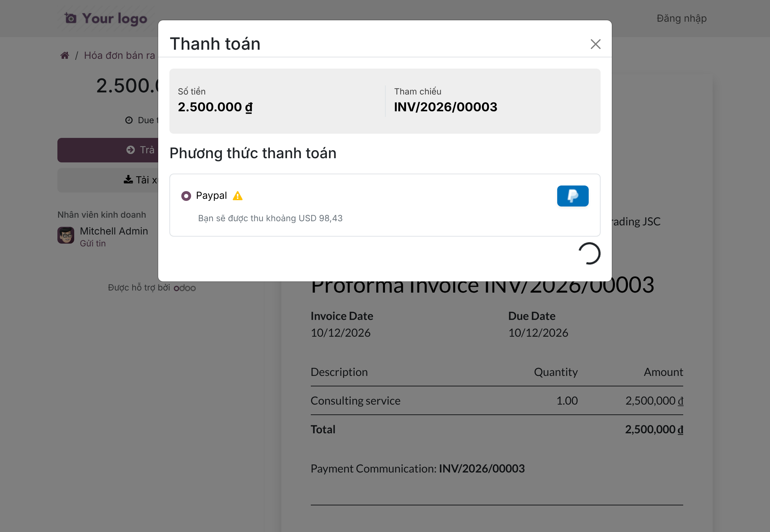Click the Đăng nhập login link
Screen dimensions: 770x532
pos(681,18)
